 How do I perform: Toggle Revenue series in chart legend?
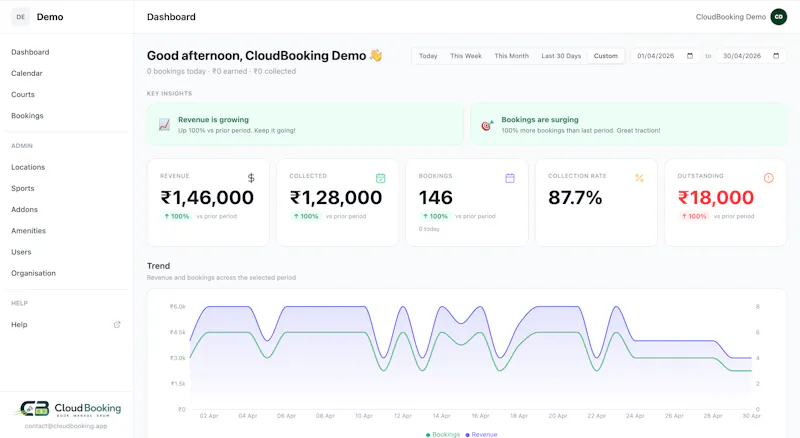pyautogui.click(x=481, y=434)
